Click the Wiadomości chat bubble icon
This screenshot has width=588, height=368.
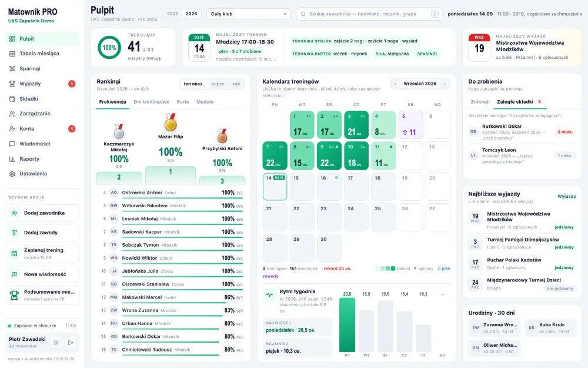(12, 144)
